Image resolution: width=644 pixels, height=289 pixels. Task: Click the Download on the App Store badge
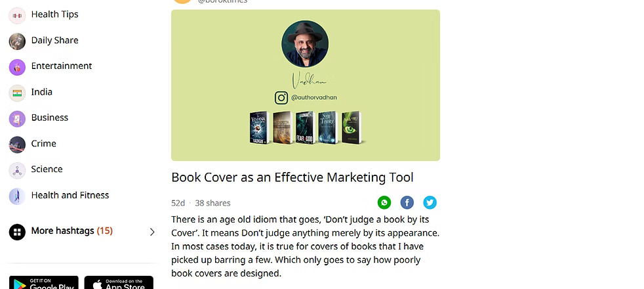[x=119, y=283]
